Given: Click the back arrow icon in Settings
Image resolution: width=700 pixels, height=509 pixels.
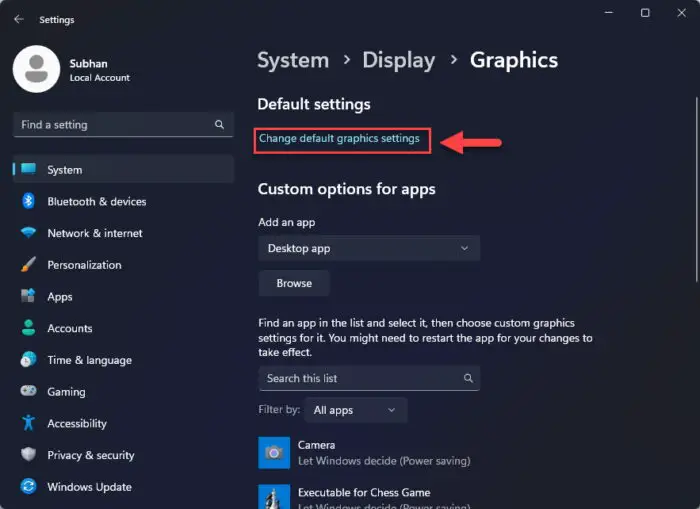Looking at the screenshot, I should (x=19, y=19).
